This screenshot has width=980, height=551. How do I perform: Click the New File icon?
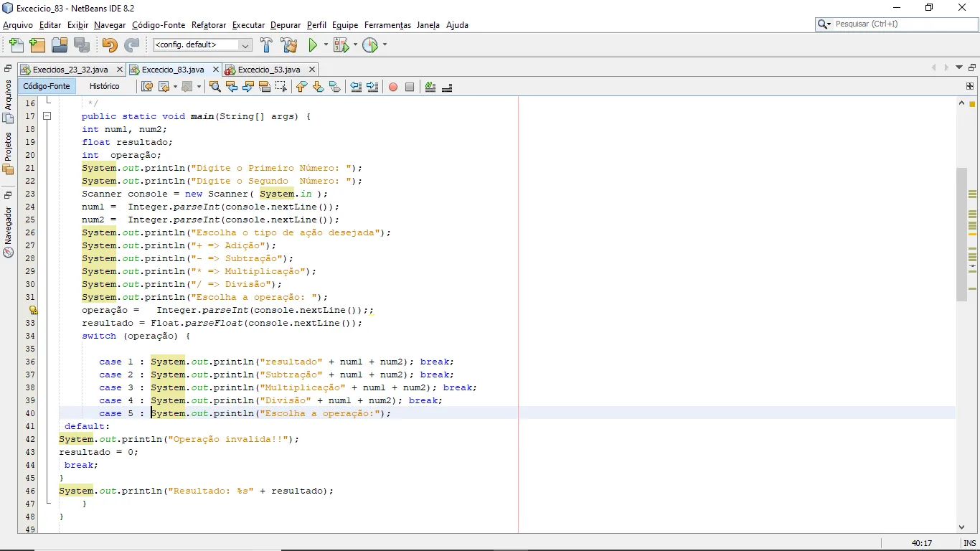16,45
